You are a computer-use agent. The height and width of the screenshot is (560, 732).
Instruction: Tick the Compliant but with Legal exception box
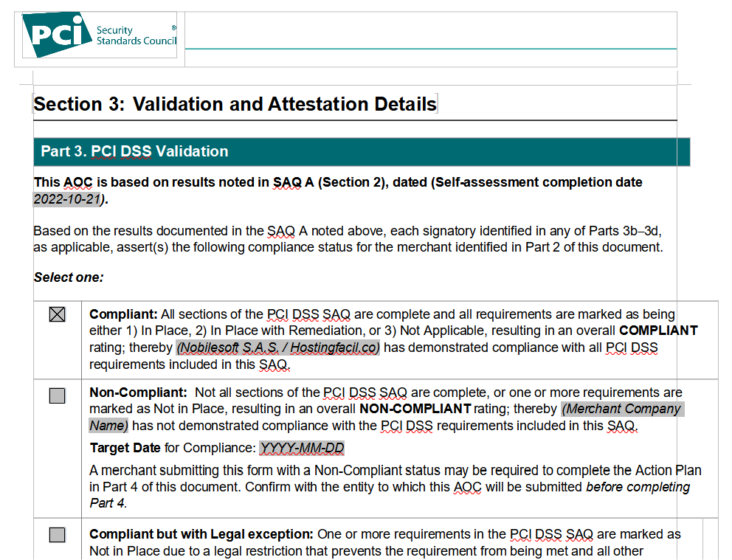(x=57, y=535)
